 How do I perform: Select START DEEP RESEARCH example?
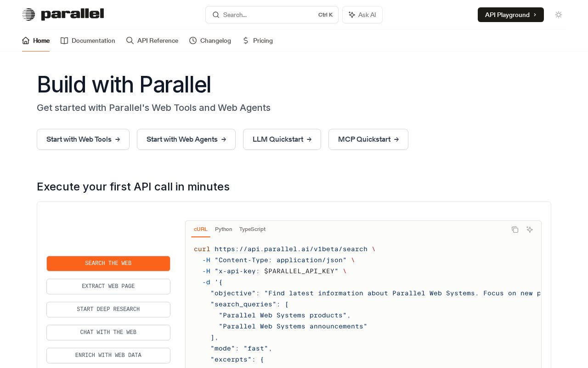point(108,310)
